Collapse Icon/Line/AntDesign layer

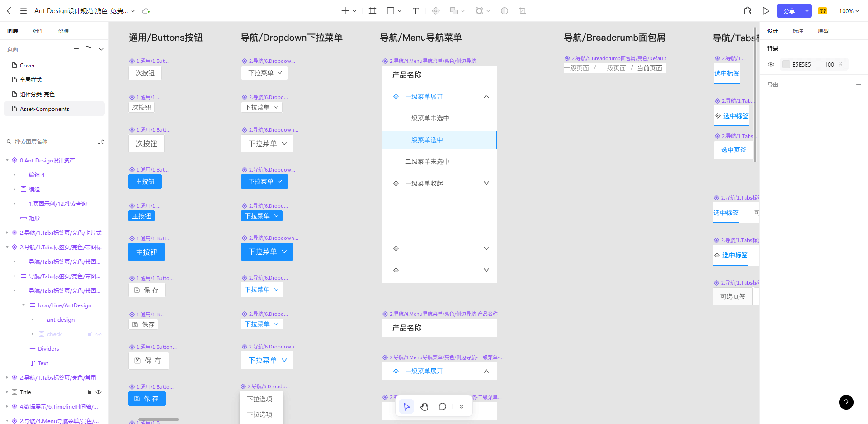24,305
